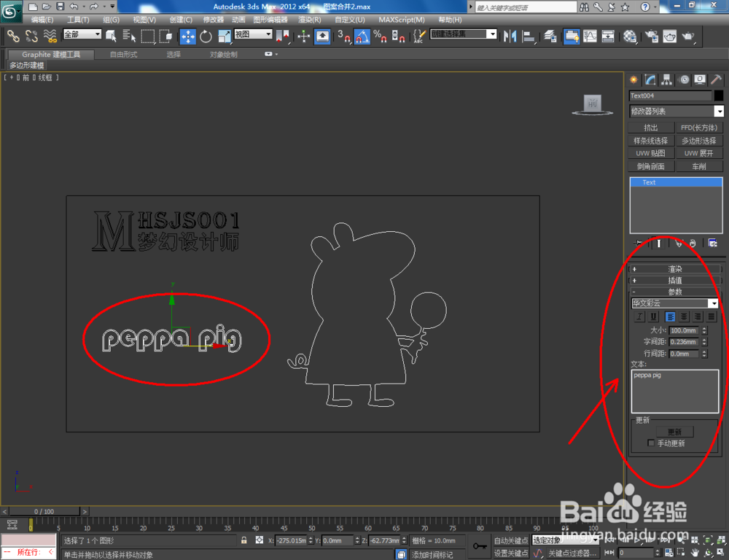Toggle italic text style
Screen dimensions: 729x560
point(640,316)
